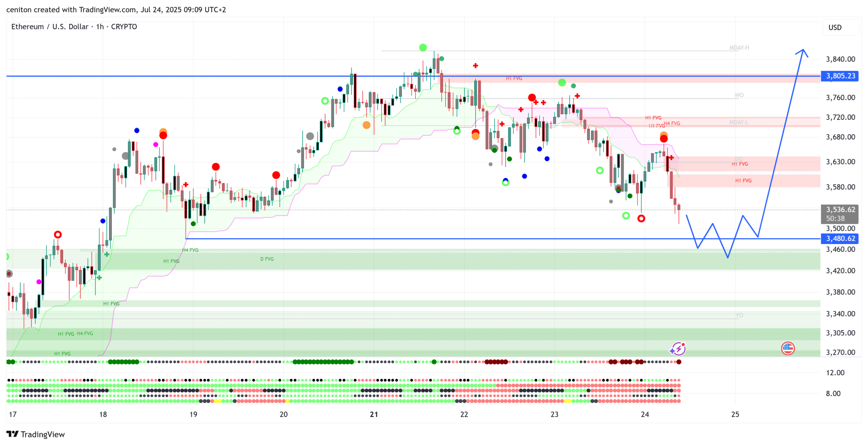Click the current price 3,536.62 countdown label
Screen dimensions: 868x445
pos(840,214)
